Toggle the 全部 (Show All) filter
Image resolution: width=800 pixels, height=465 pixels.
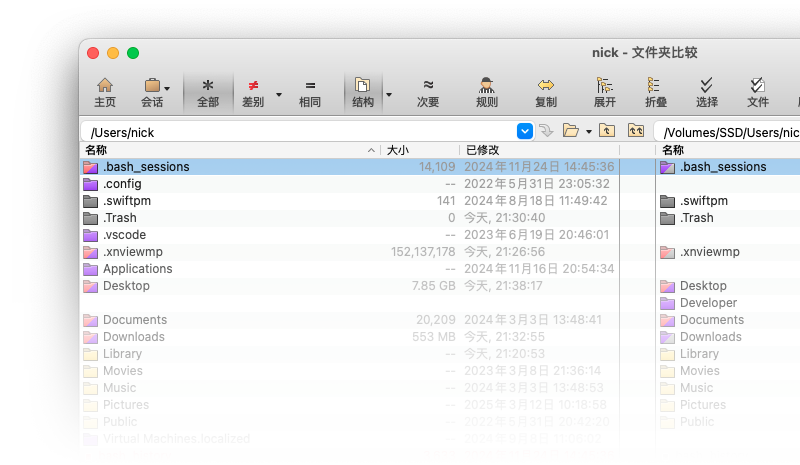coord(208,92)
